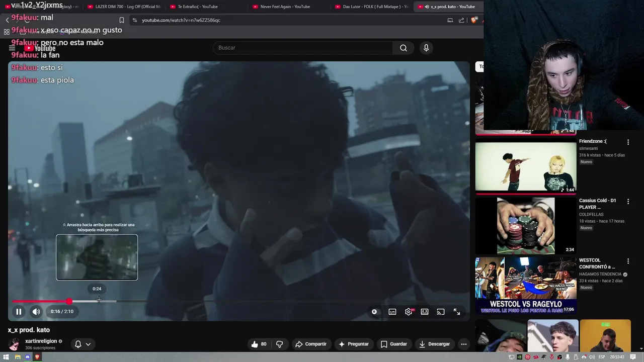Switch to Never Feel Again tab

pos(289,7)
